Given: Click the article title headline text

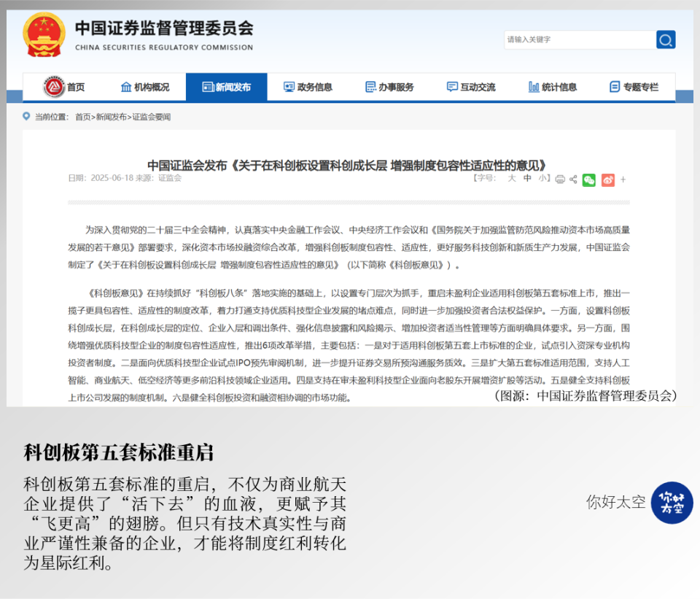Looking at the screenshot, I should coord(347,166).
